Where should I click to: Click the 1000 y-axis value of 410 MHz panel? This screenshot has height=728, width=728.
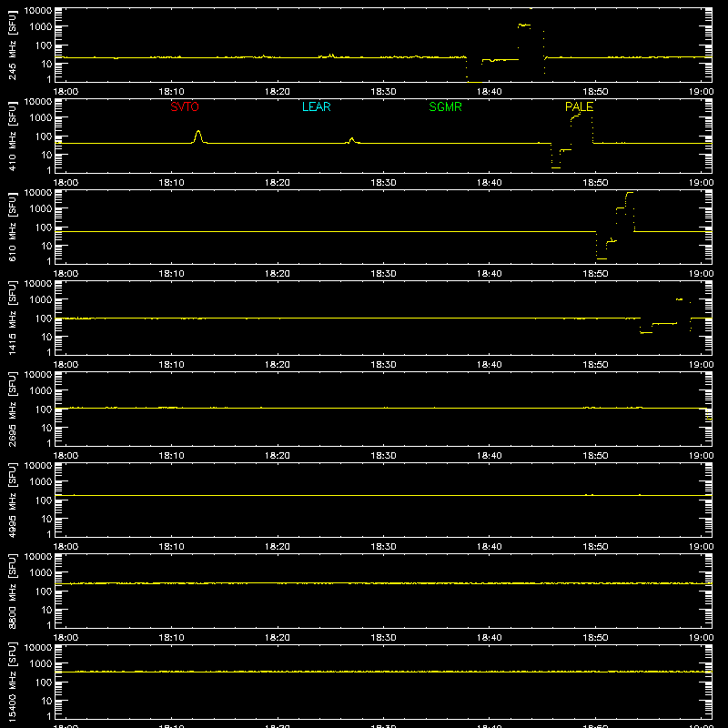(41, 118)
